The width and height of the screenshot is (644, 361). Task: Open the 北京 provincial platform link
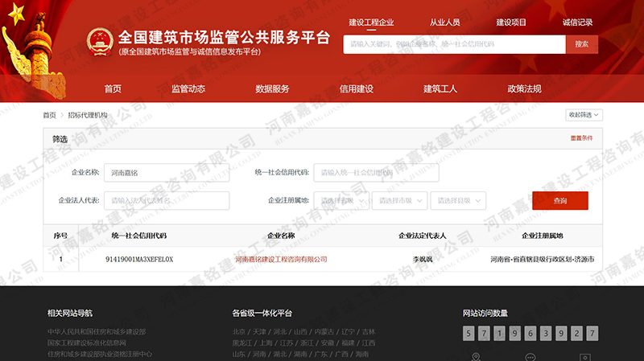click(x=238, y=331)
